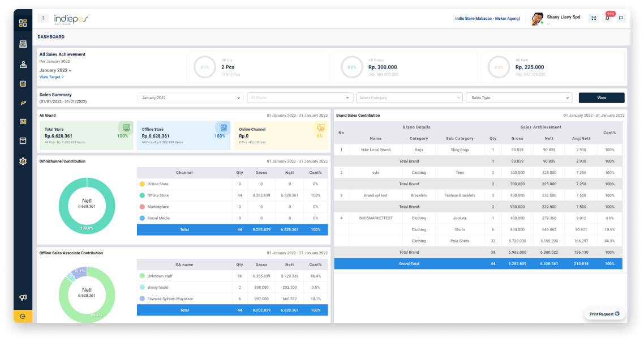Click the Offline Store building icon

click(224, 128)
